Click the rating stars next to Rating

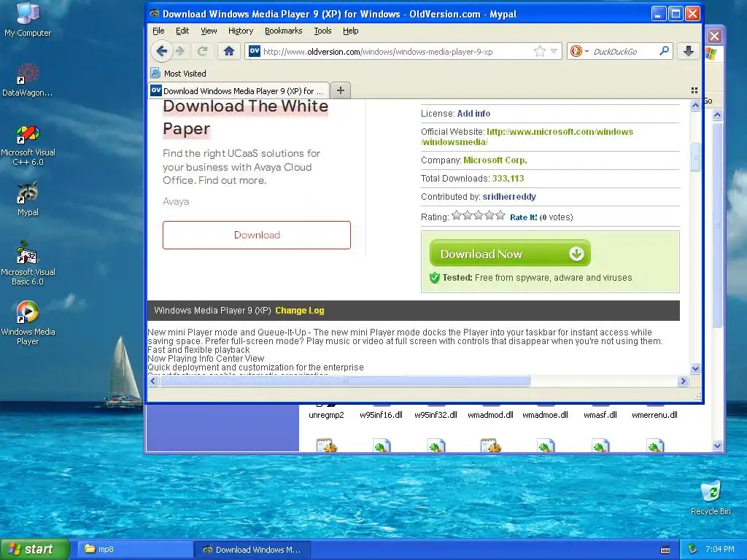click(x=478, y=216)
